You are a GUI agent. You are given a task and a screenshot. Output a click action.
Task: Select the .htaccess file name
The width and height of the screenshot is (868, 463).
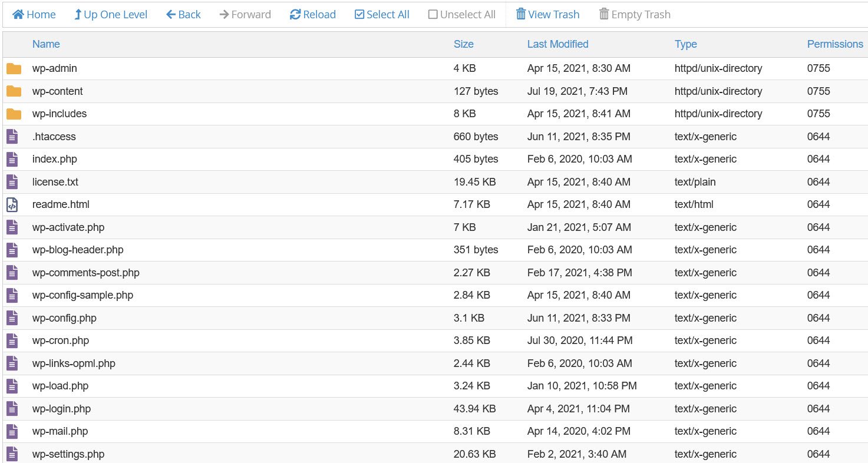pyautogui.click(x=54, y=137)
